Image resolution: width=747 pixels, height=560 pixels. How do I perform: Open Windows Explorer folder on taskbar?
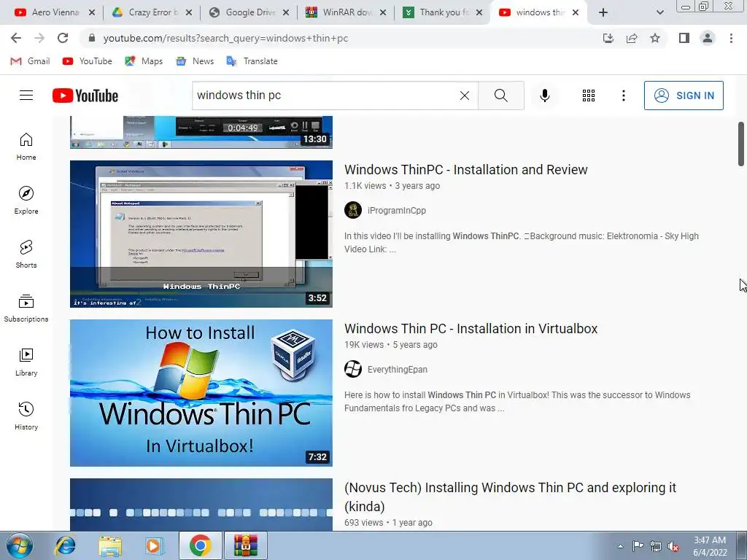coord(110,545)
